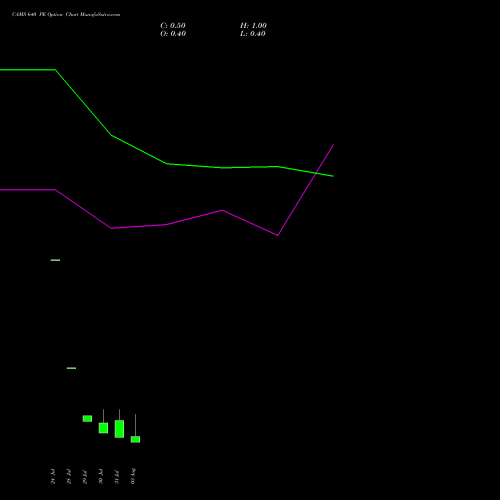This screenshot has width=500, height=500.
Task: Click the open value 'O: 0.40'
Action: tap(173, 34)
